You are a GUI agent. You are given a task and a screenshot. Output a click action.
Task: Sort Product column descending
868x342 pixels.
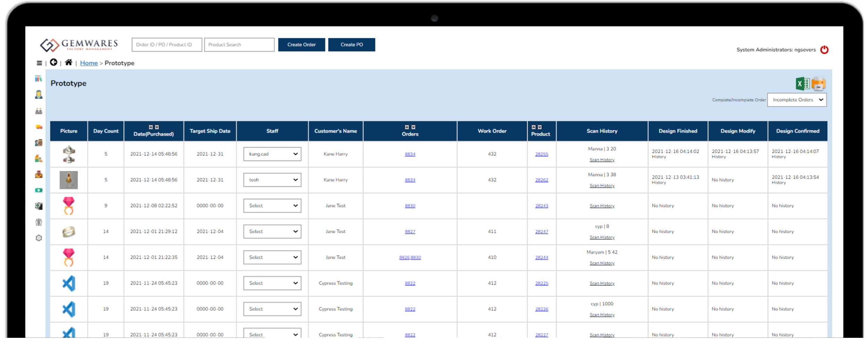pos(540,127)
